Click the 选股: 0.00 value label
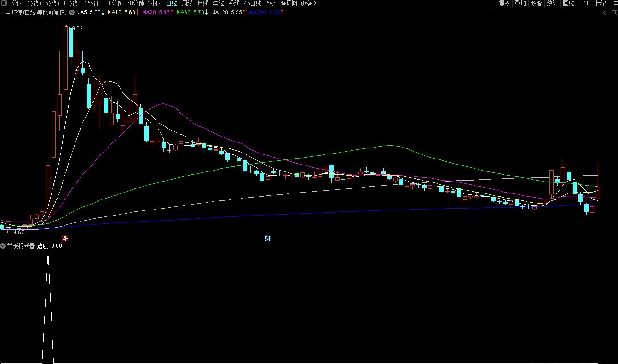This screenshot has width=618, height=364. [x=50, y=246]
